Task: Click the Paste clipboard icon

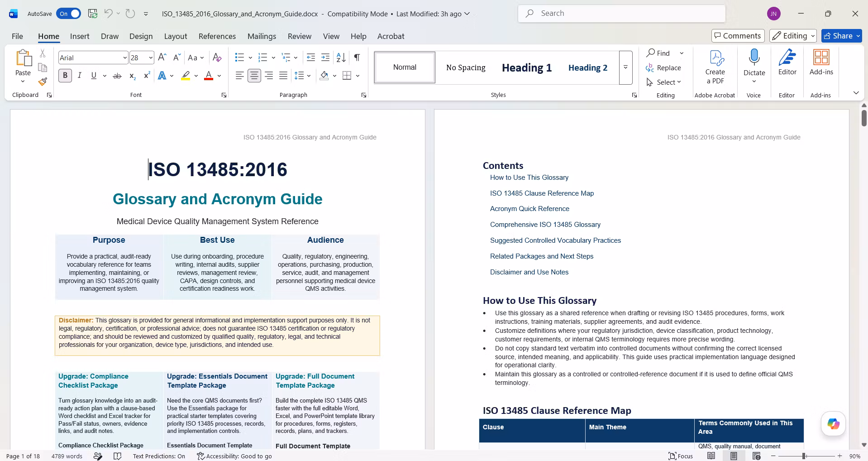Action: point(23,58)
